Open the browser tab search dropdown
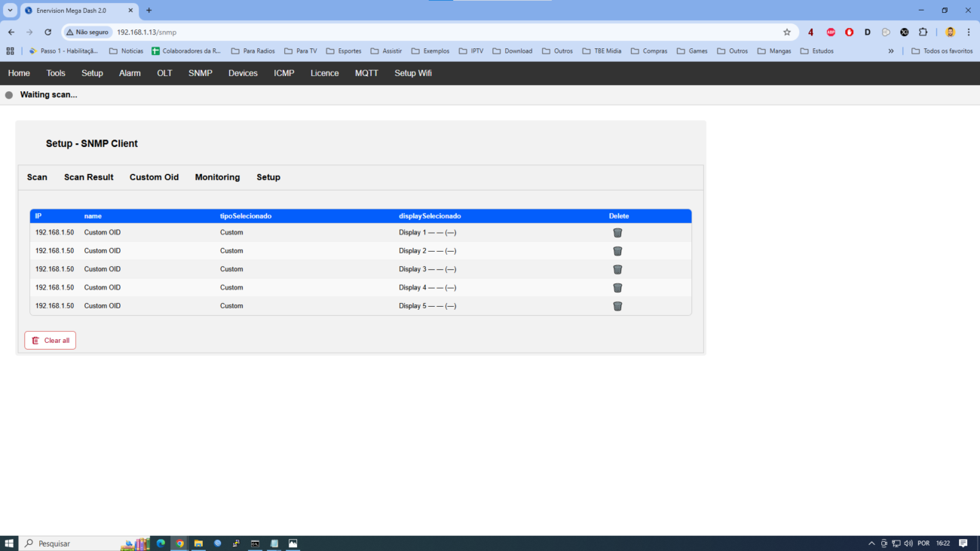Screen dimensions: 980x551 point(11,11)
